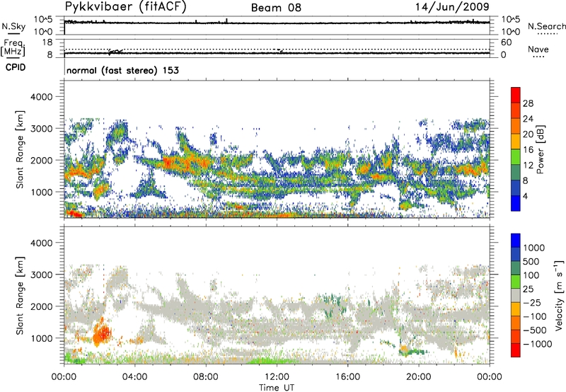The width and height of the screenshot is (566, 392).
Task: Click the Pykkvibaer (fitACF) title
Action: [x=126, y=6]
